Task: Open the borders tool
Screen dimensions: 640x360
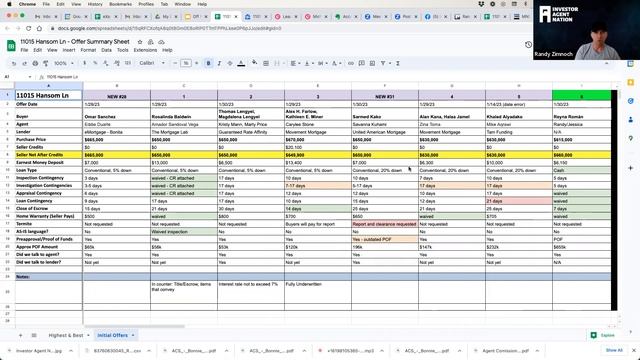Action: [x=266, y=63]
